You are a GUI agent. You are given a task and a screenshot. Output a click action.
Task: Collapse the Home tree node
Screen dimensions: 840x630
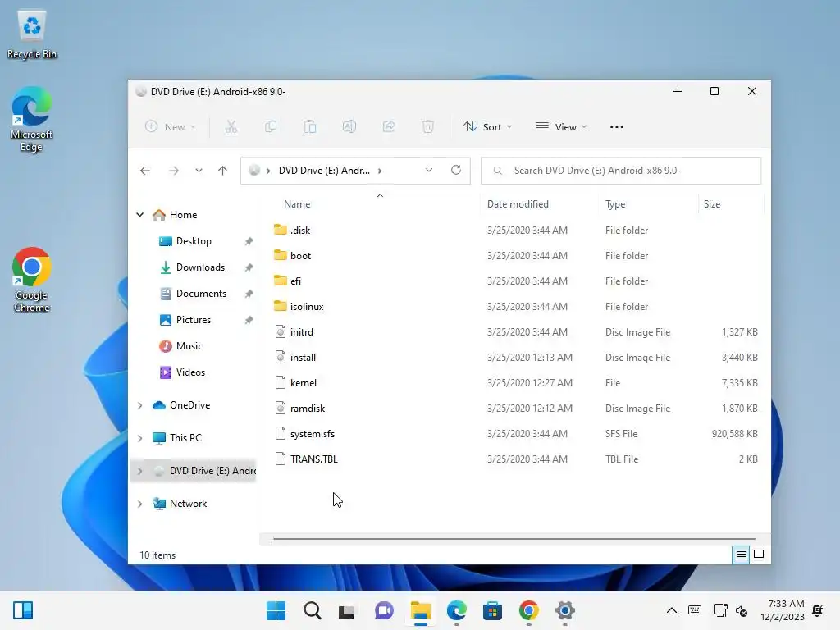pyautogui.click(x=139, y=215)
